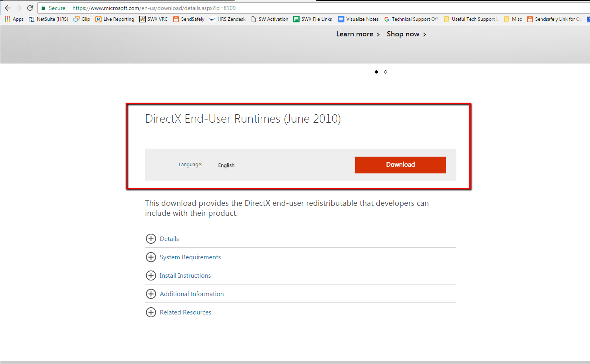
Task: Click the System Requirements link text
Action: coord(190,257)
